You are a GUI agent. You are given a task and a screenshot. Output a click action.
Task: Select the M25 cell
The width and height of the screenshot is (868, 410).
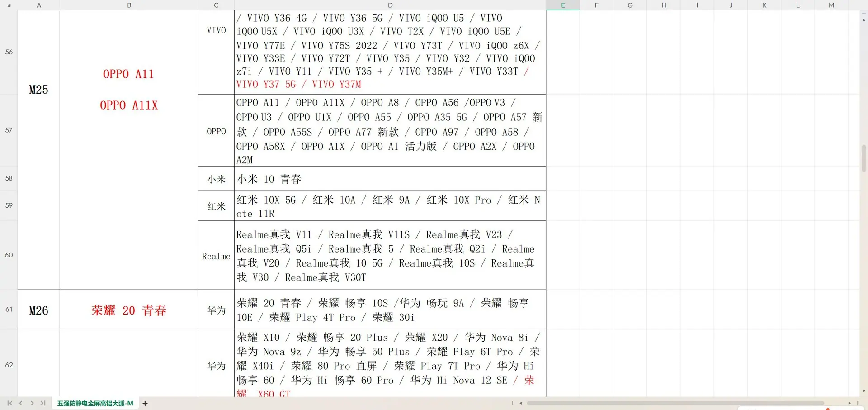39,150
